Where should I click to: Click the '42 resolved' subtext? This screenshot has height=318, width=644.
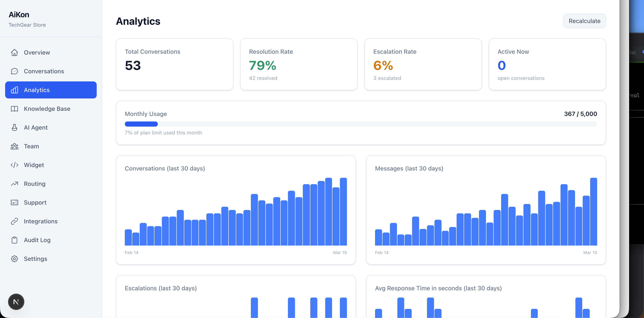click(x=263, y=78)
